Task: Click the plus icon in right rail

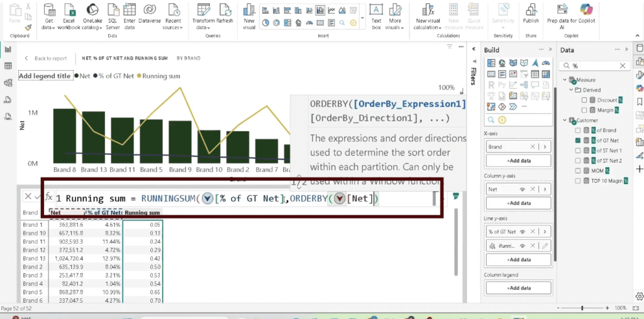Action: [640, 169]
